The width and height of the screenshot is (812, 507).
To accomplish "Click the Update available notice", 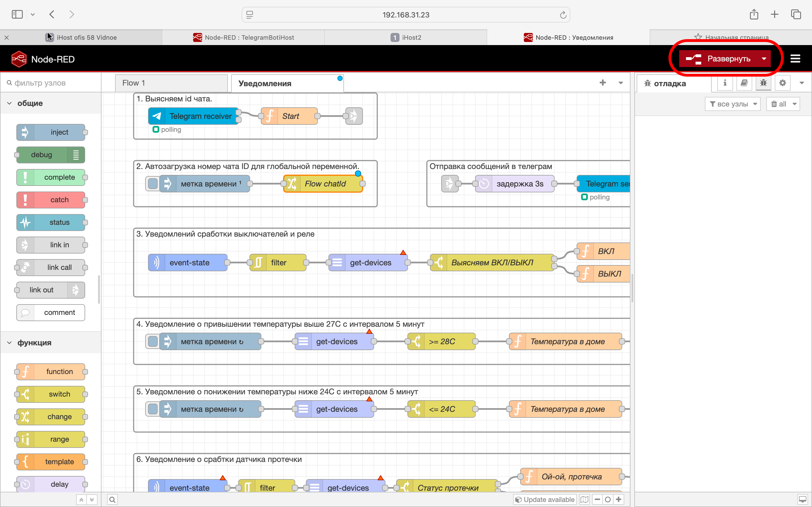I will (545, 500).
